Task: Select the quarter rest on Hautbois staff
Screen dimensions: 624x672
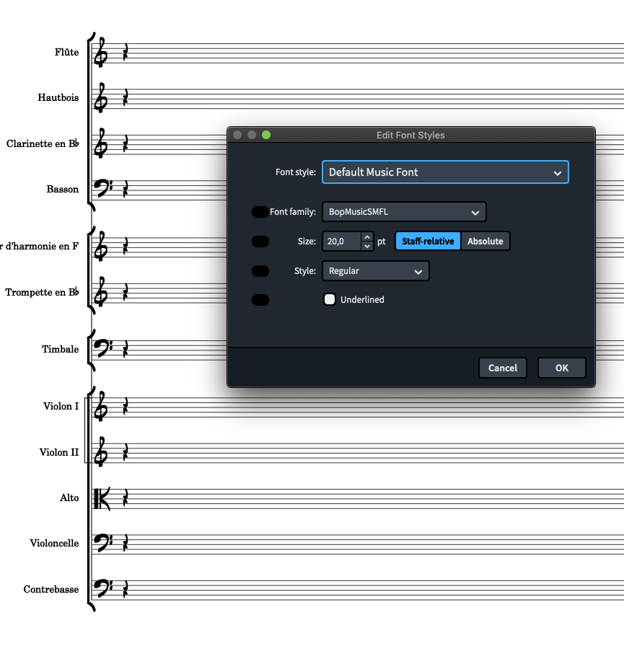Action: [x=126, y=99]
